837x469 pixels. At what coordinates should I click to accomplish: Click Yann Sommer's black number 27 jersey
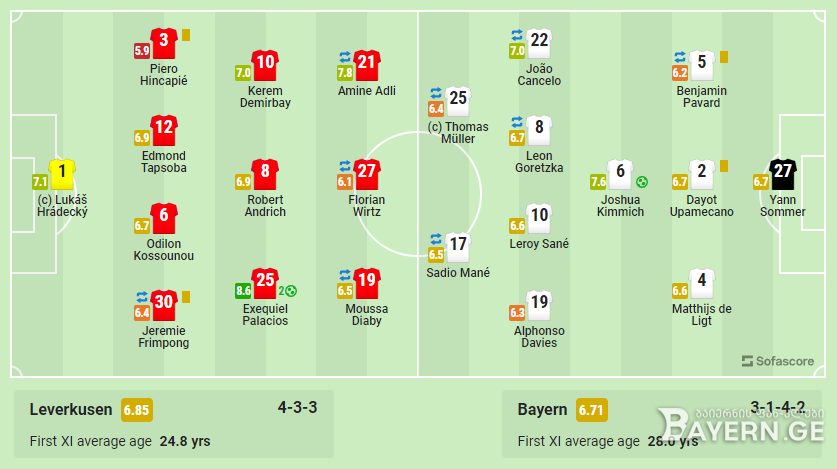tap(783, 174)
